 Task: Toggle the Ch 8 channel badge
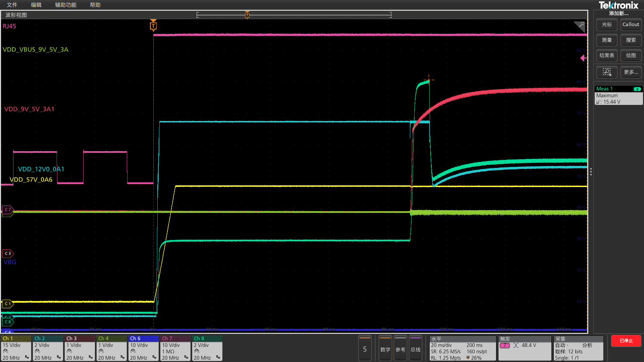pyautogui.click(x=207, y=348)
